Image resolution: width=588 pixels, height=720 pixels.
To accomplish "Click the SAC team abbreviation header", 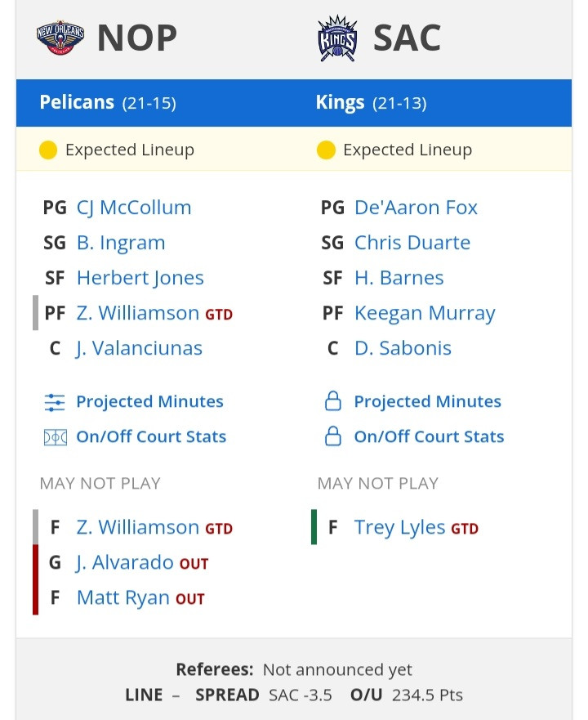I will pos(408,38).
